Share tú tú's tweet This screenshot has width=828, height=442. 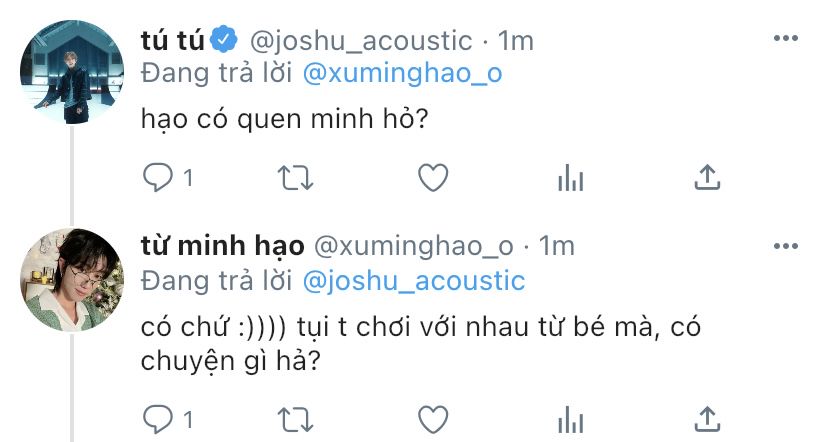[x=707, y=177]
